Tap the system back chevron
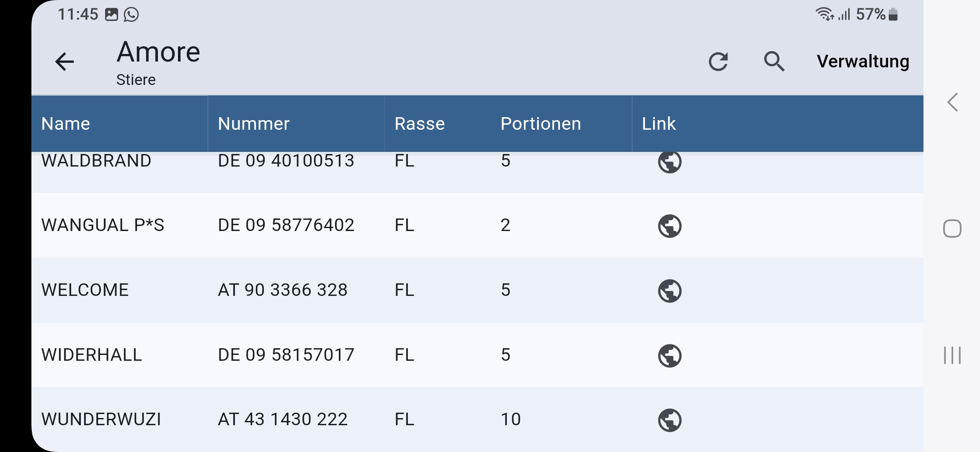 click(x=952, y=102)
